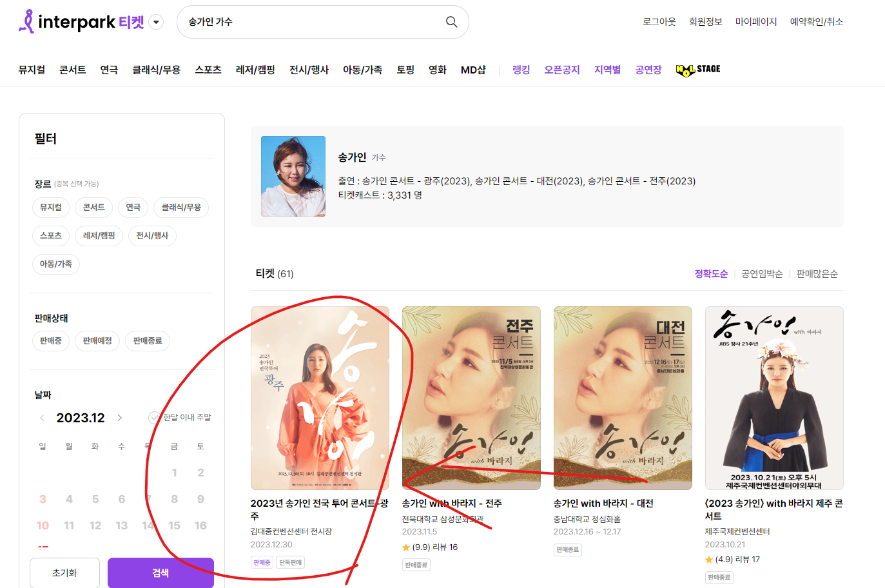Click the 초기화 reset button
885x588 pixels.
(x=64, y=573)
